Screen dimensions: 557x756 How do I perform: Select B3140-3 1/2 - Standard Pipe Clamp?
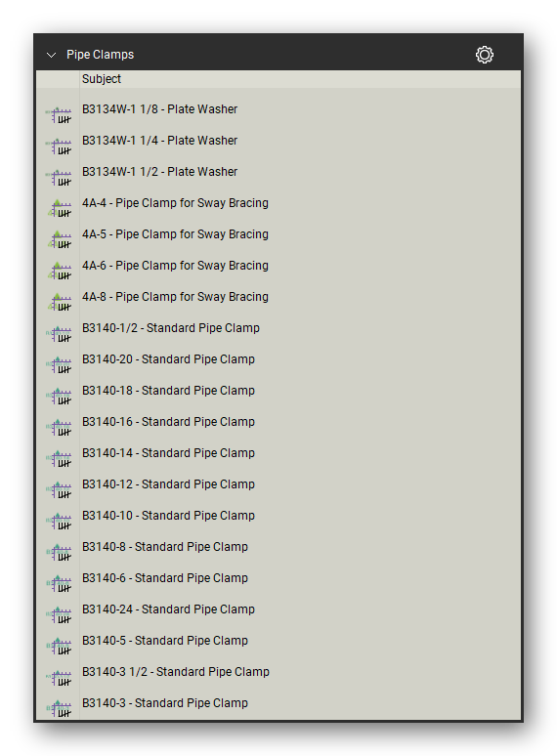pos(176,672)
